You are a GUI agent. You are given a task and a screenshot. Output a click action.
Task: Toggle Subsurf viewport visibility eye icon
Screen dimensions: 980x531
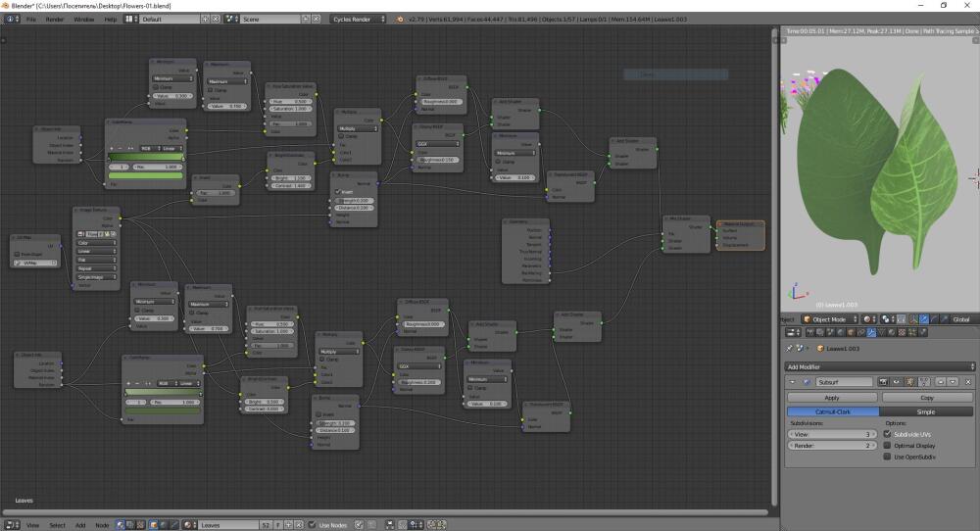897,382
